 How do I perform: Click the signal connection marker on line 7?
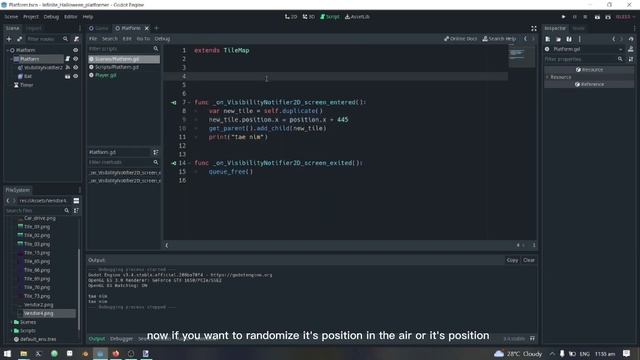pos(173,102)
